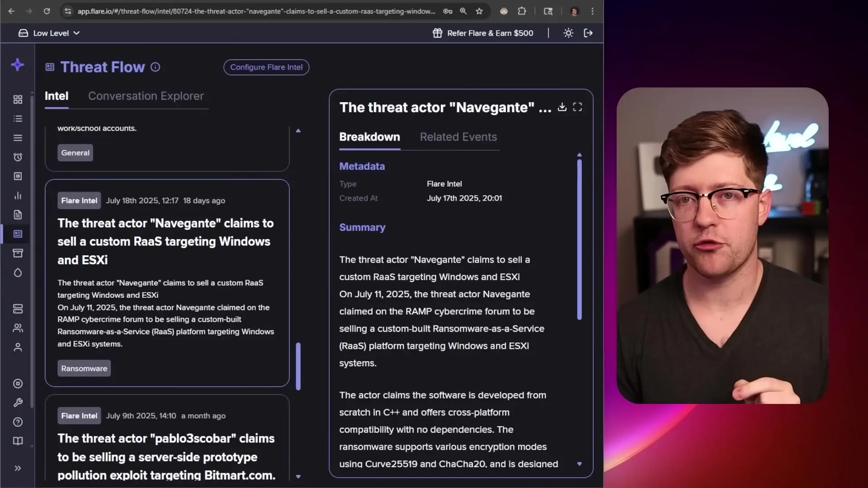Expand the intel detail panel to fullscreen
Screen dimensions: 868x488
577,107
